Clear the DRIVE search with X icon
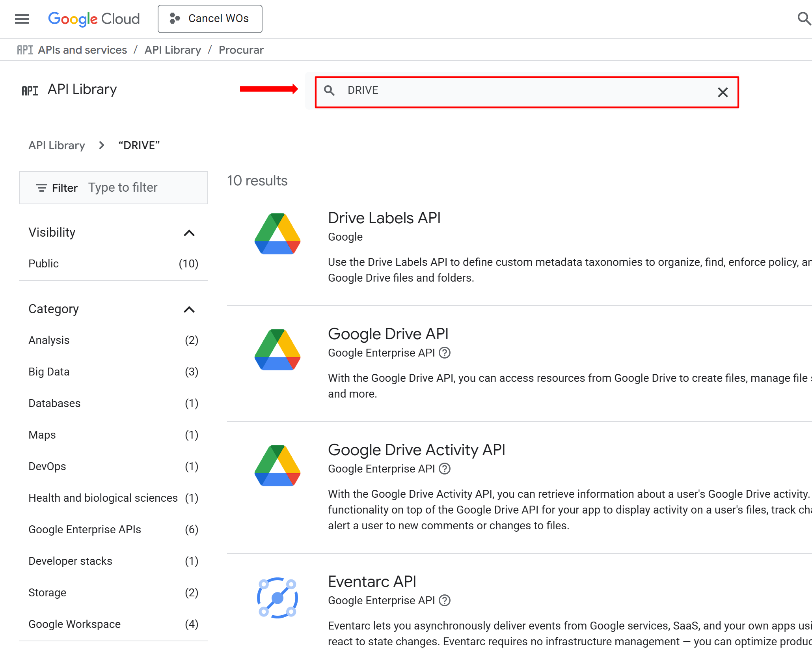 pos(723,92)
